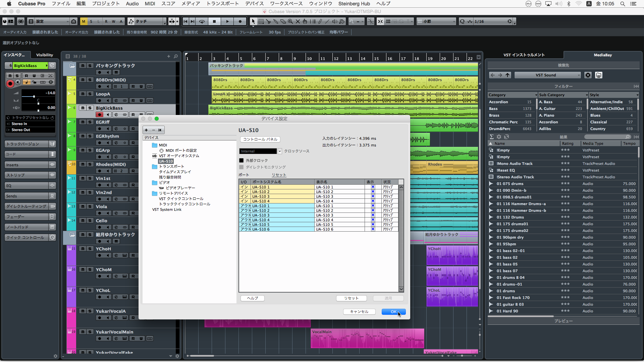Open the デバイス menu

(x=254, y=4)
